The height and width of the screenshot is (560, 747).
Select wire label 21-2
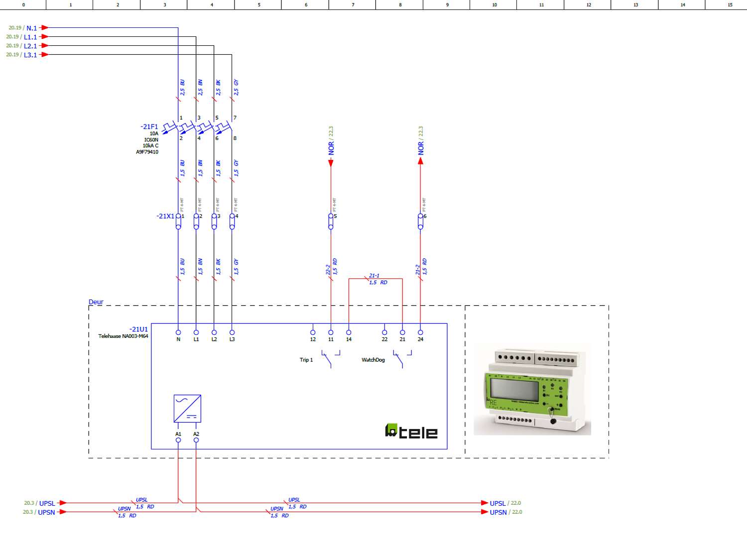pos(417,270)
